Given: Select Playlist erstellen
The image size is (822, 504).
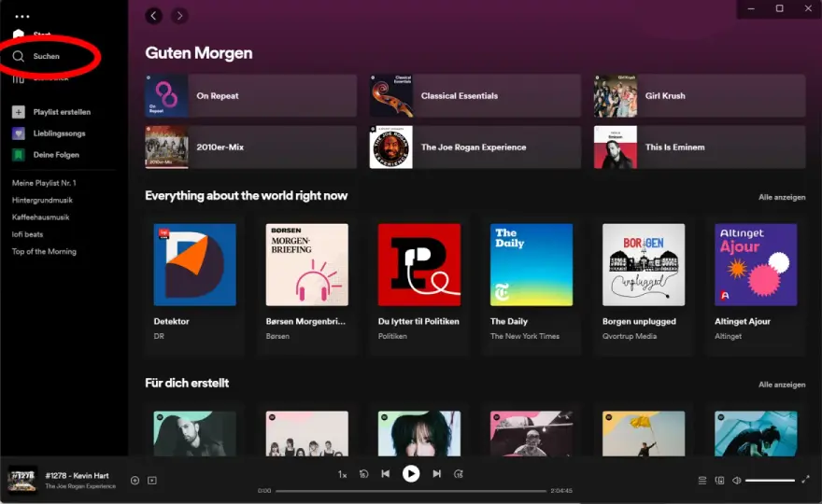Looking at the screenshot, I should pyautogui.click(x=62, y=112).
